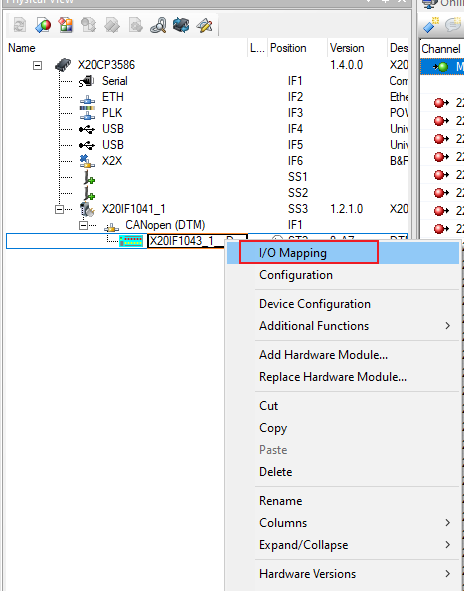Click the USB icon on the IF5 row
Screen dimensions: 464x591
87,145
